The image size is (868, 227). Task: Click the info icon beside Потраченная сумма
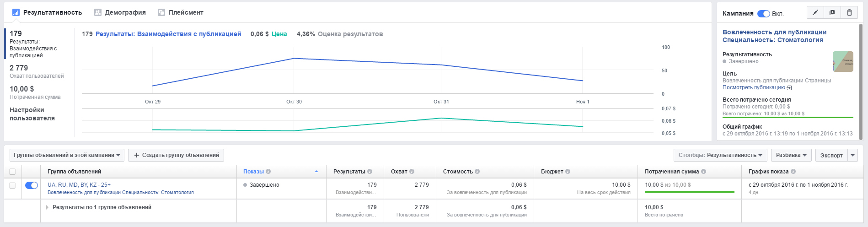coord(703,172)
